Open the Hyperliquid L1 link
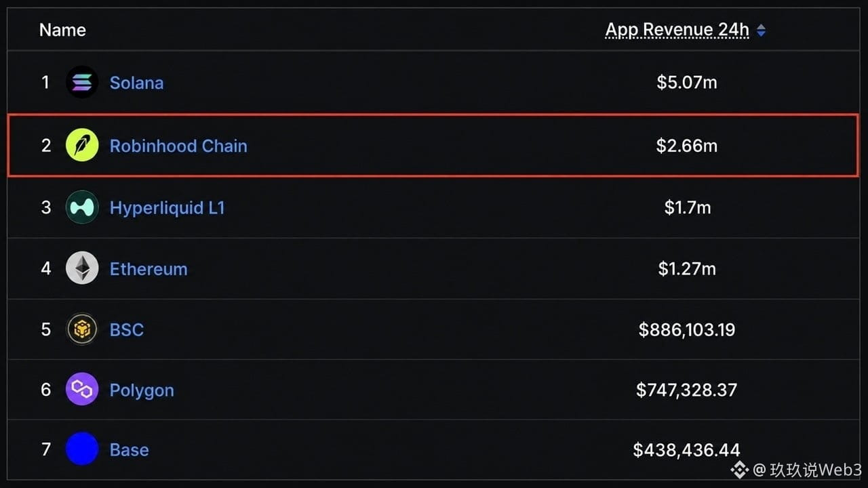The image size is (868, 488). [x=167, y=207]
